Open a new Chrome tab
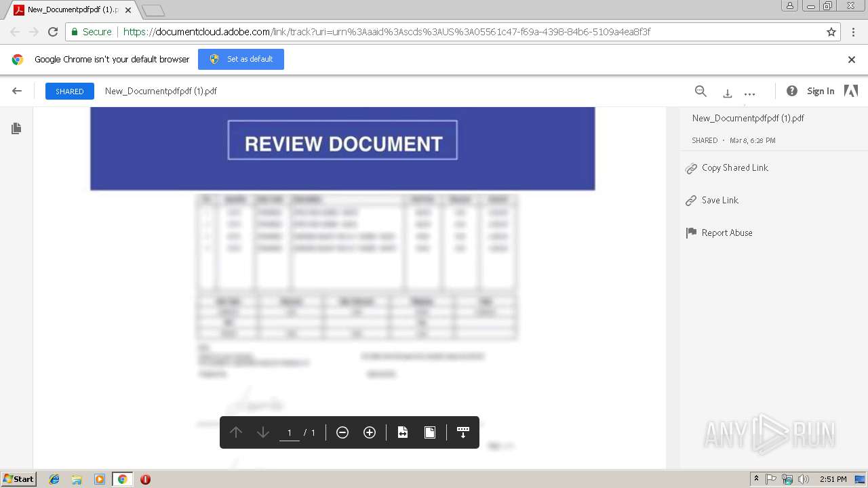 [153, 11]
